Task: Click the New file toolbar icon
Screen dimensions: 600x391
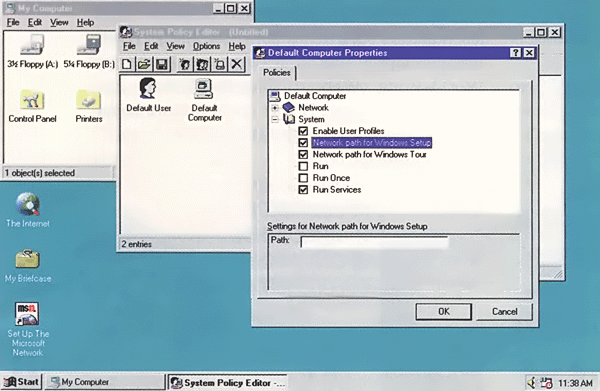Action: (x=127, y=64)
